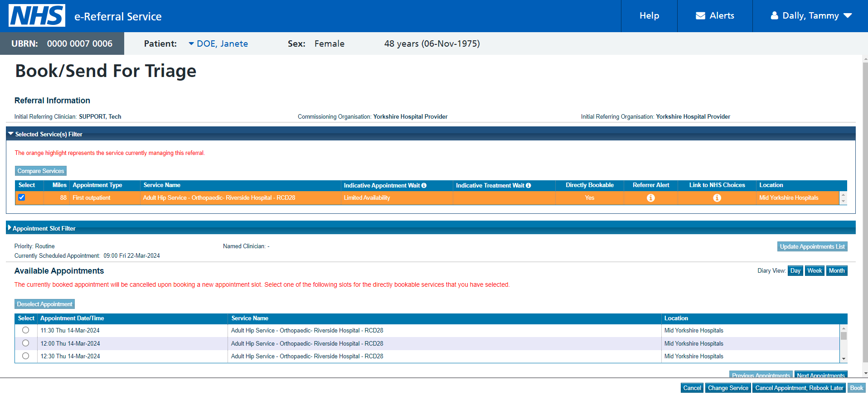
Task: Open the Dally, Tammy user dropdown arrow
Action: point(848,16)
